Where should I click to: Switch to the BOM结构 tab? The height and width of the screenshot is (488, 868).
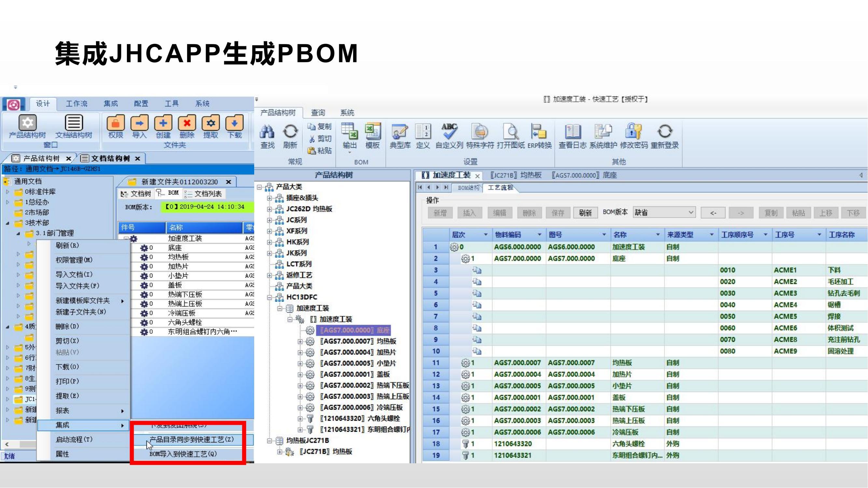coord(468,188)
